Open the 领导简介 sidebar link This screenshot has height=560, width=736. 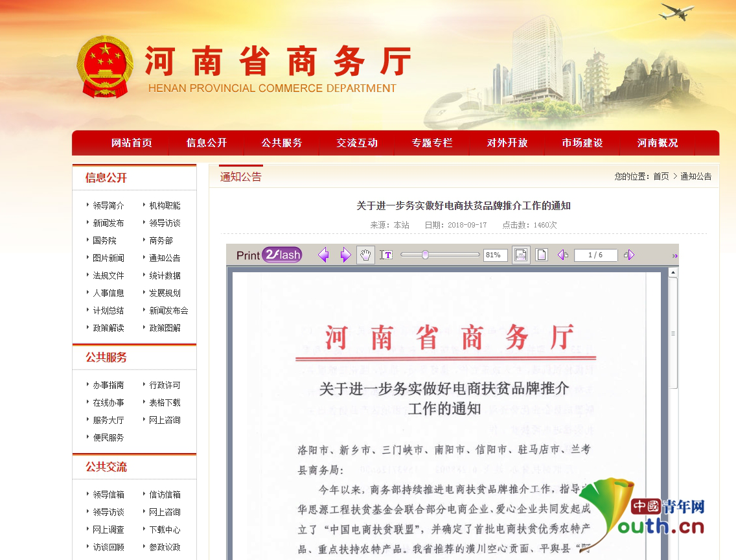coord(108,205)
